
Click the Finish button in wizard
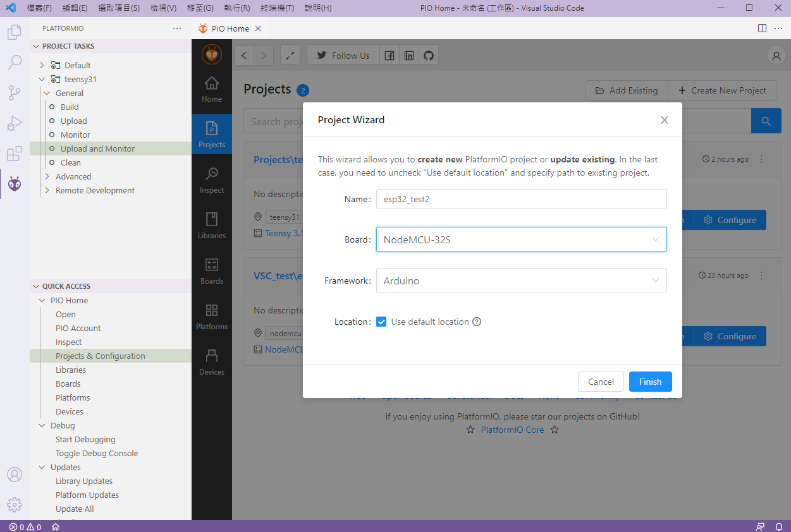(650, 382)
